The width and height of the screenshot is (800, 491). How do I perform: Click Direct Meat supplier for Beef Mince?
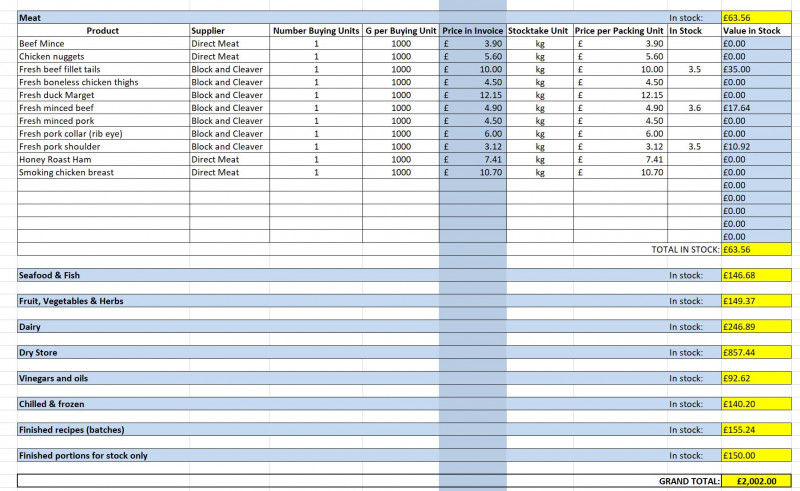coord(229,43)
